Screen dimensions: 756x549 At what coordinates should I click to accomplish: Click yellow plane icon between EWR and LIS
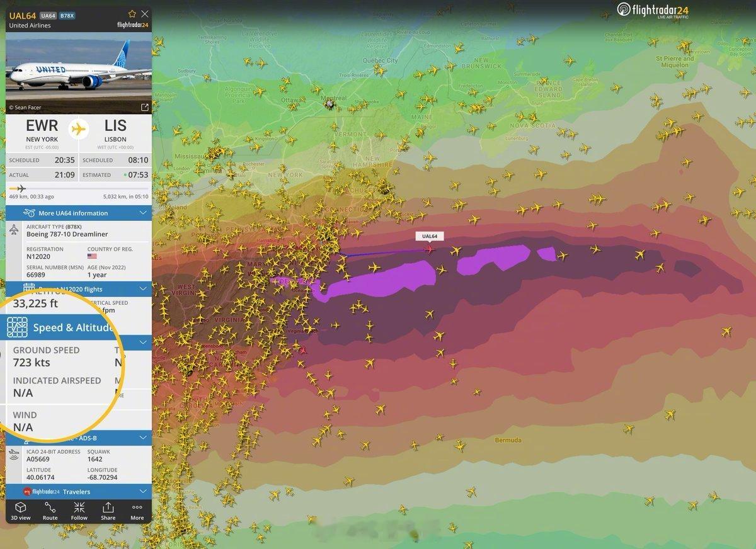[79, 129]
